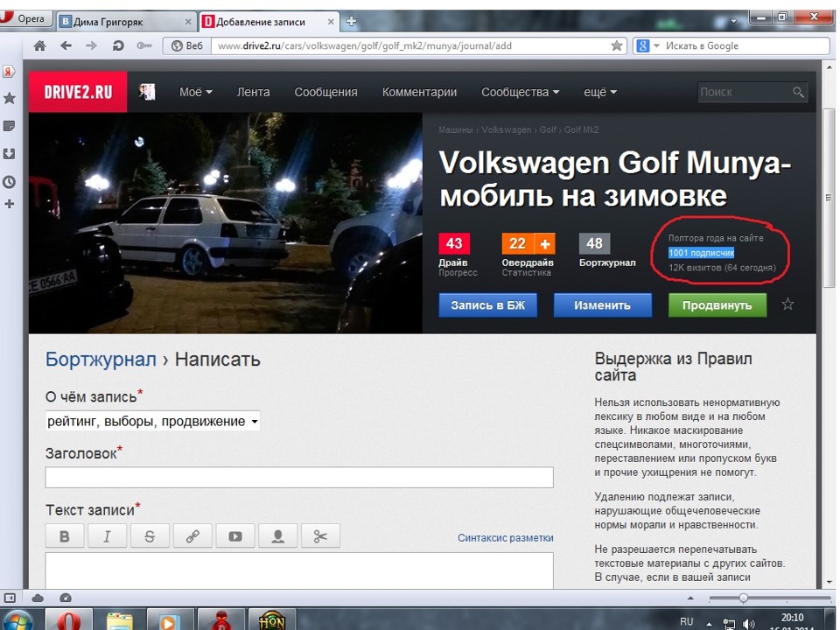Click the Заголовок input field
The width and height of the screenshot is (840, 630).
(x=299, y=477)
